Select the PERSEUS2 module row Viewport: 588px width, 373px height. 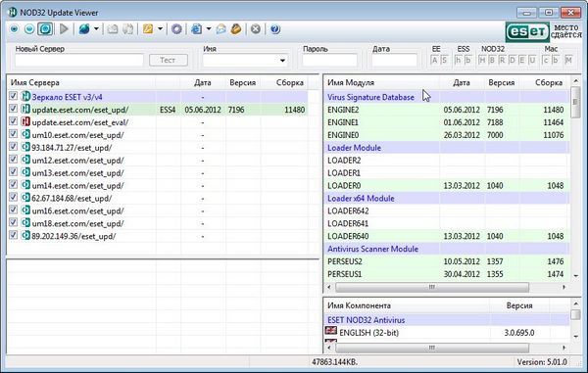[447, 261]
